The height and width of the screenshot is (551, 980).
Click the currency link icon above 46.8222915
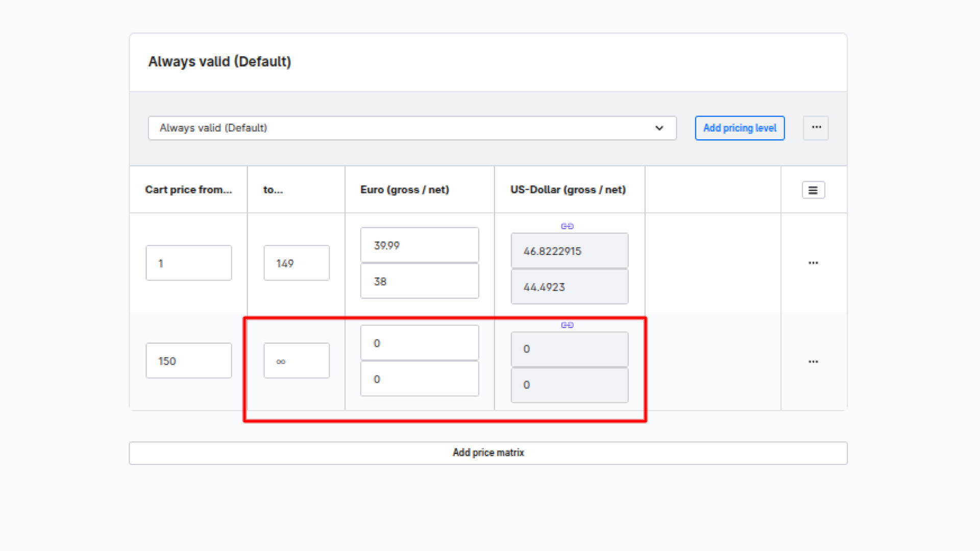tap(567, 226)
